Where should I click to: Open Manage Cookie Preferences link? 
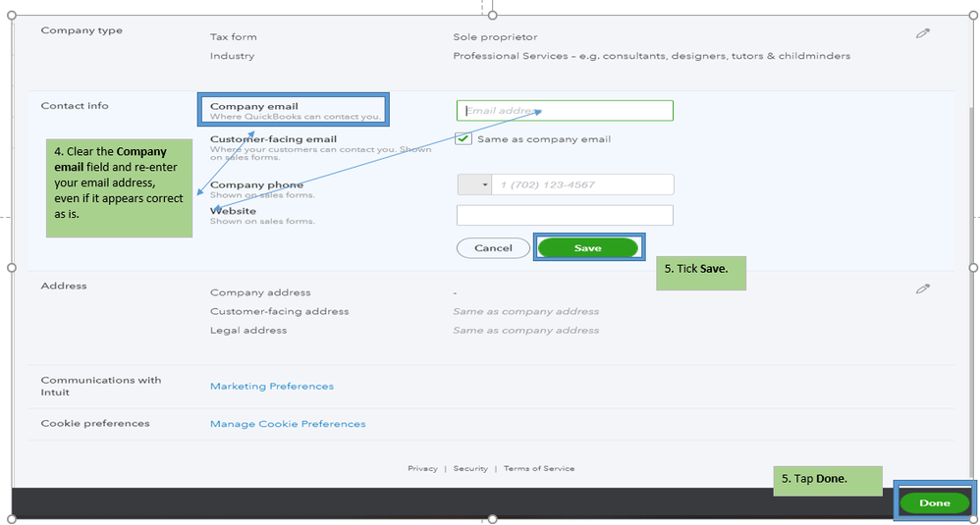click(x=288, y=424)
